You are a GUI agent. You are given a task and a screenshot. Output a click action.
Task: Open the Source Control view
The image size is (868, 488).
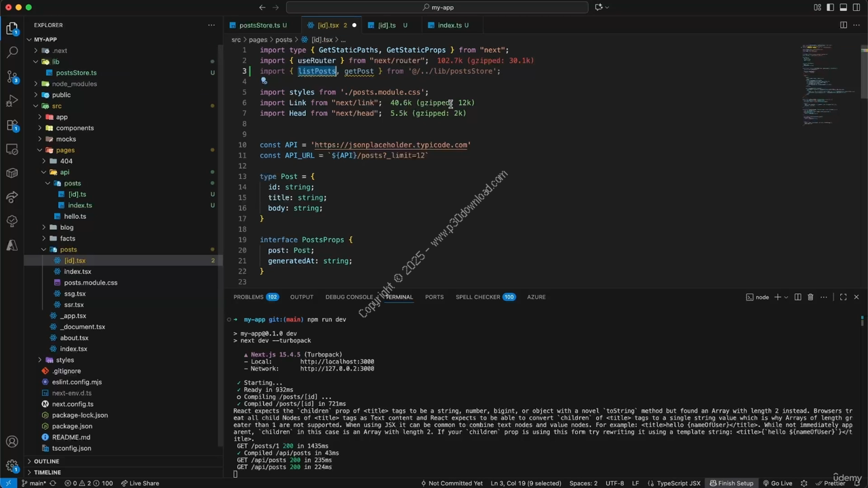tap(12, 76)
